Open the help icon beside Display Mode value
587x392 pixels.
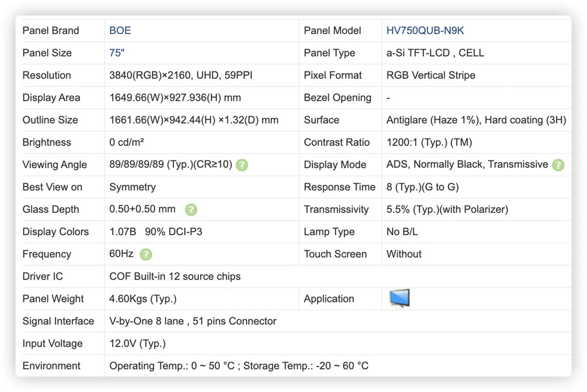tap(558, 165)
